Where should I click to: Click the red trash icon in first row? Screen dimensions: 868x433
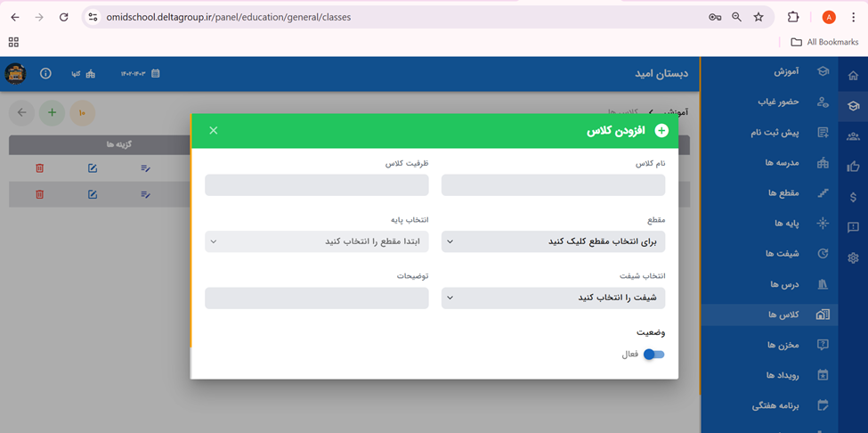39,167
